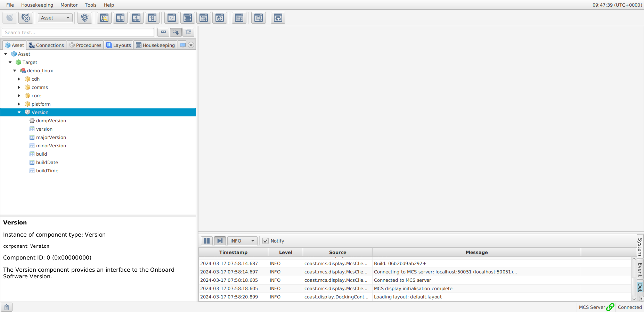
Task: Select the build parameter in tree
Action: coord(41,154)
